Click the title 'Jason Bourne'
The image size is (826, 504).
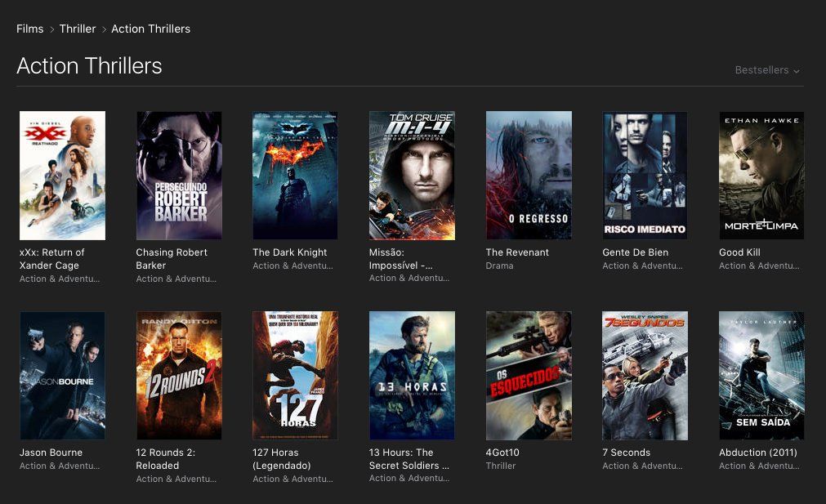51,453
